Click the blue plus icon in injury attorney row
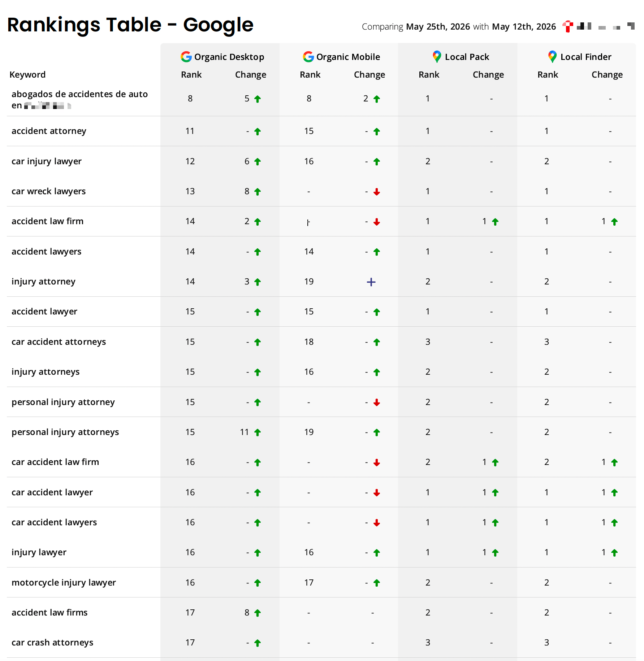This screenshot has height=661, width=644. point(371,282)
